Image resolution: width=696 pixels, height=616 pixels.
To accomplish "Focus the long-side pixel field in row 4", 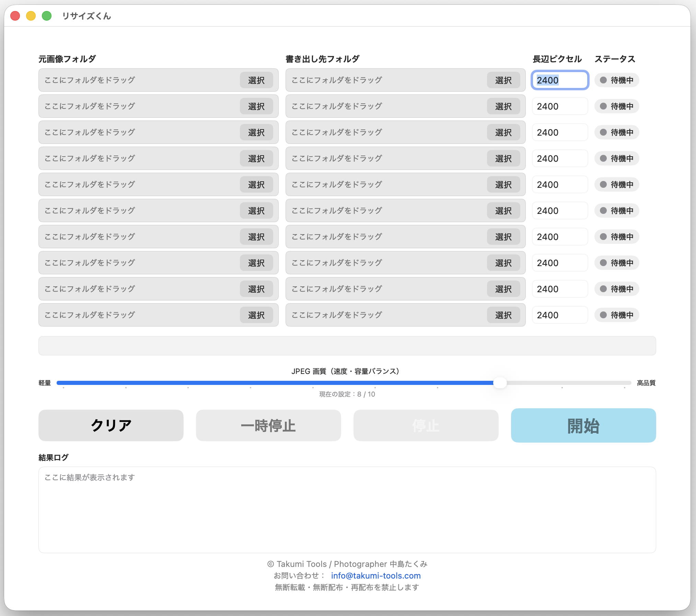I will coord(560,159).
